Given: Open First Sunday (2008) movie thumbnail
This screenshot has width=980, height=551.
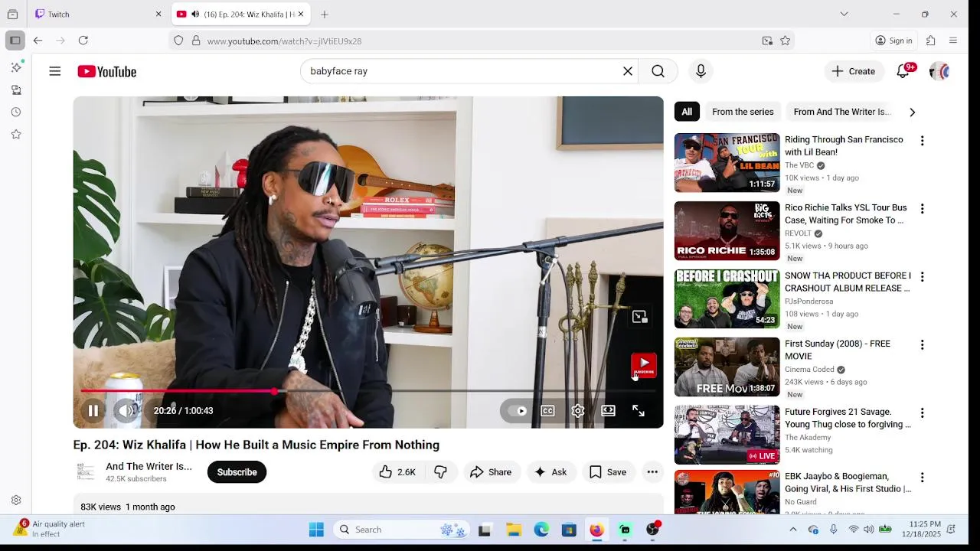Looking at the screenshot, I should coord(727,367).
